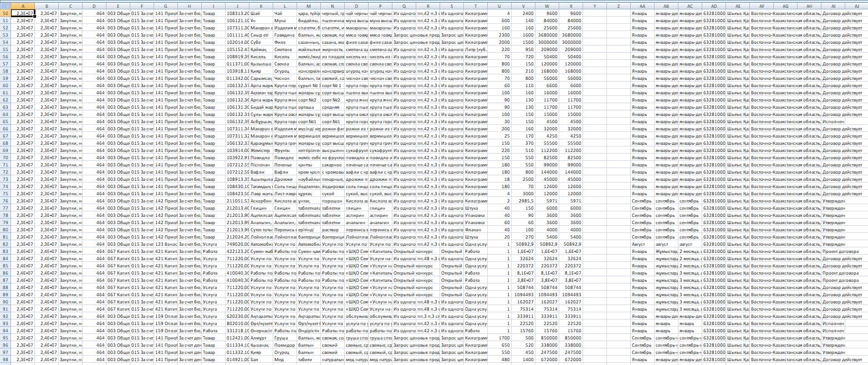Click the cell containing Фрукты

285,150
